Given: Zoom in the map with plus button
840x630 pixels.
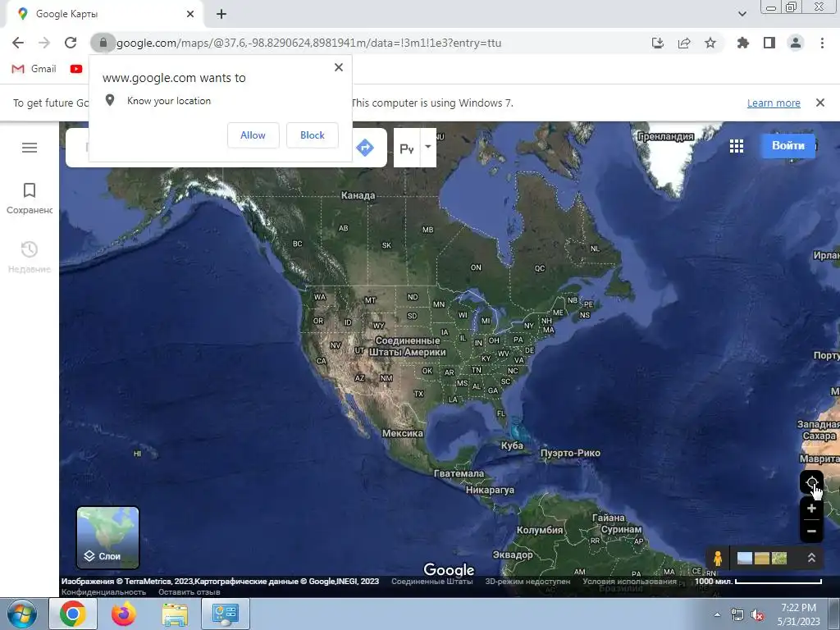Looking at the screenshot, I should (x=811, y=509).
